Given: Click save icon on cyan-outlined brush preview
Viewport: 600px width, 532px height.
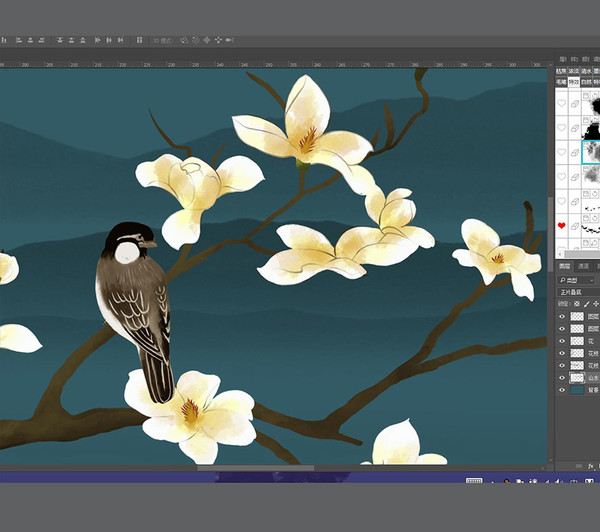Looking at the screenshot, I should pos(586,145).
